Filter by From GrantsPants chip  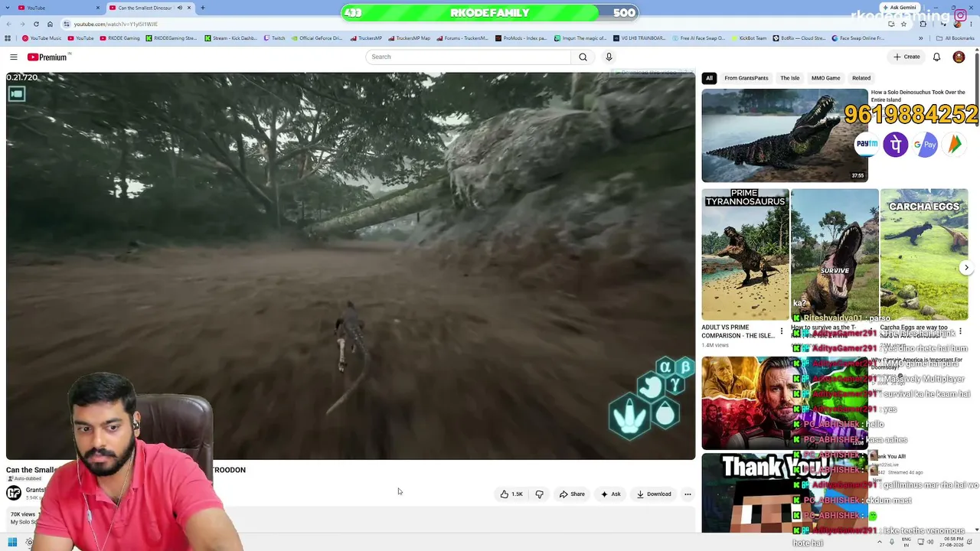pyautogui.click(x=746, y=78)
